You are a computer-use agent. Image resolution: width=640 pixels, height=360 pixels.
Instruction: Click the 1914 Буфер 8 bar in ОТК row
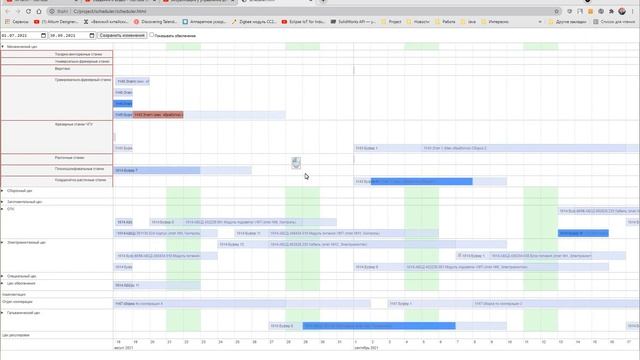point(167,222)
